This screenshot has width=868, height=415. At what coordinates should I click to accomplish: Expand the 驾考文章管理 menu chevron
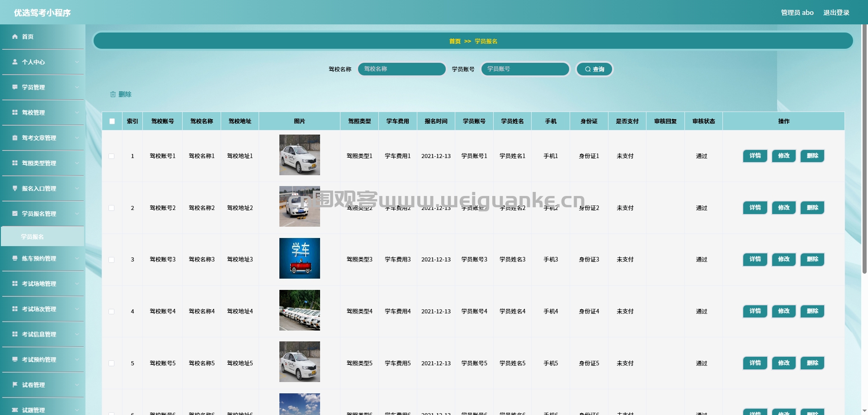77,138
